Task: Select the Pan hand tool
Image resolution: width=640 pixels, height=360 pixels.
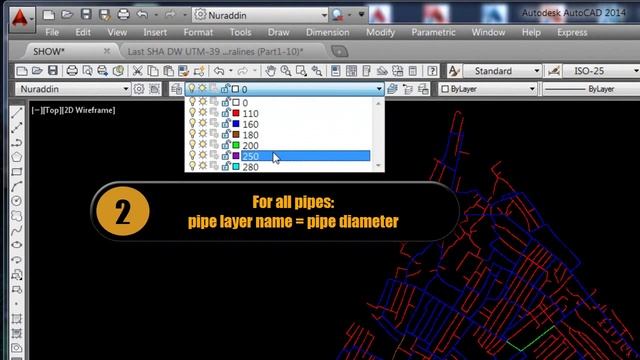Action: [x=270, y=71]
